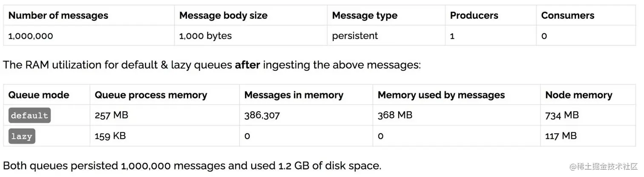
Task: Click the bold word "after" in the paragraph
Action: 247,66
